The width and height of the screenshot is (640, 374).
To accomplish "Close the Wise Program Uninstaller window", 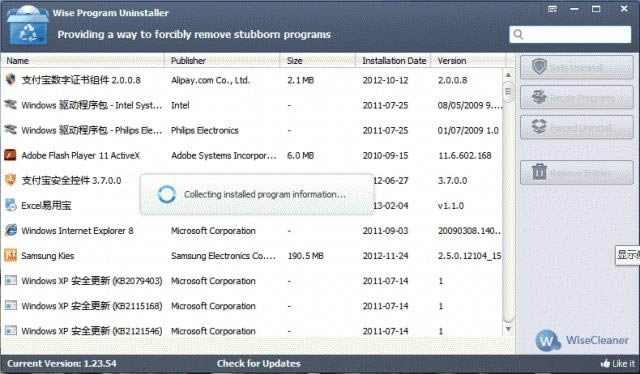I will (624, 9).
